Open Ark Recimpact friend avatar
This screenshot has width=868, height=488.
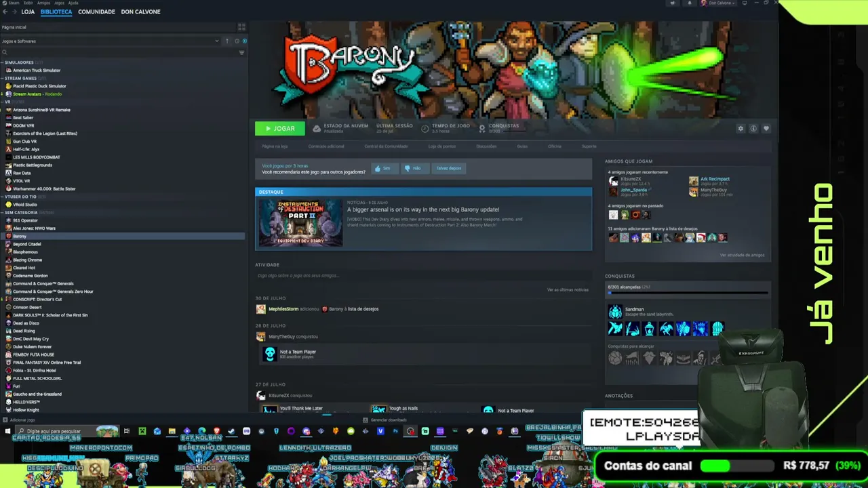[693, 181]
